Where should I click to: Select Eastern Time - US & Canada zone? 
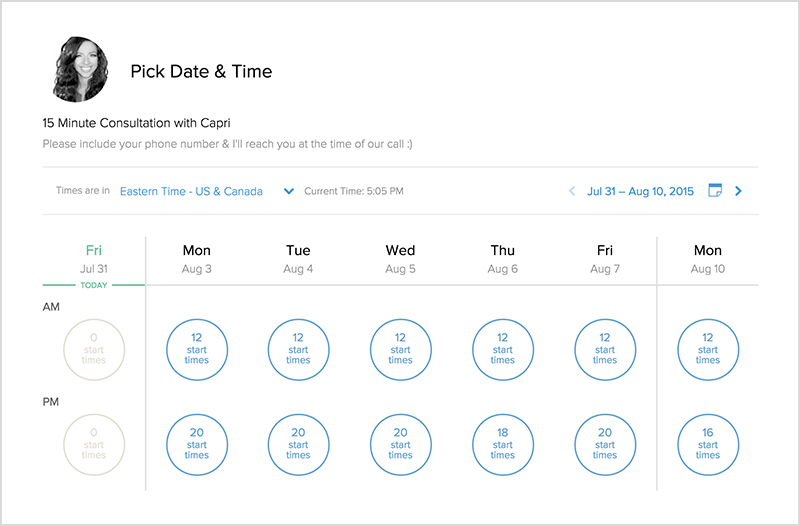pos(191,191)
